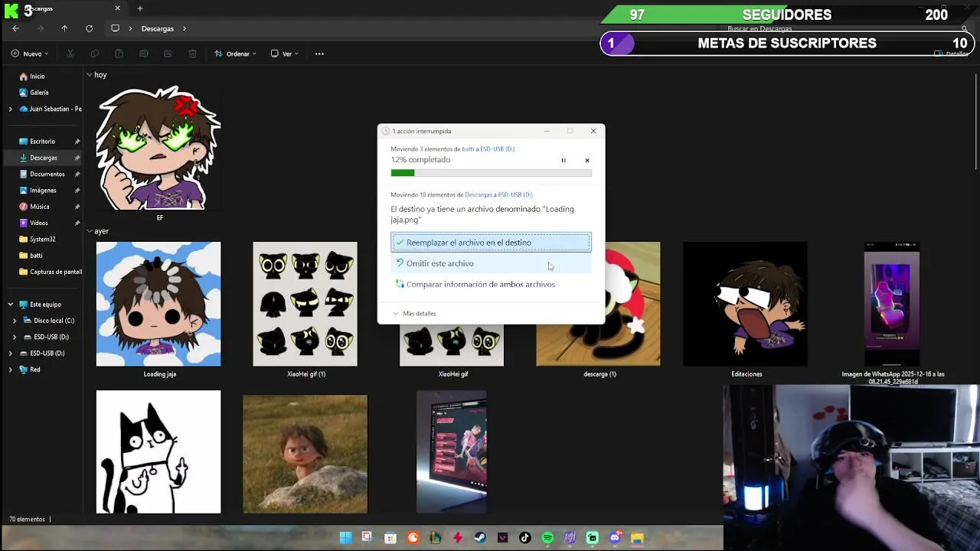Click the PC monitor icon in the address bar
This screenshot has height=551, width=980.
tap(115, 28)
